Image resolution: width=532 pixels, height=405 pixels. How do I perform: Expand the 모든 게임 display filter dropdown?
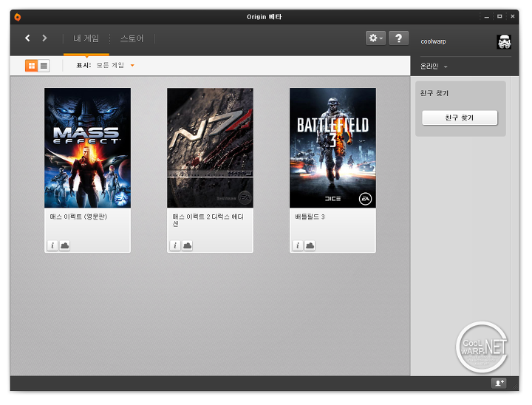pyautogui.click(x=115, y=65)
